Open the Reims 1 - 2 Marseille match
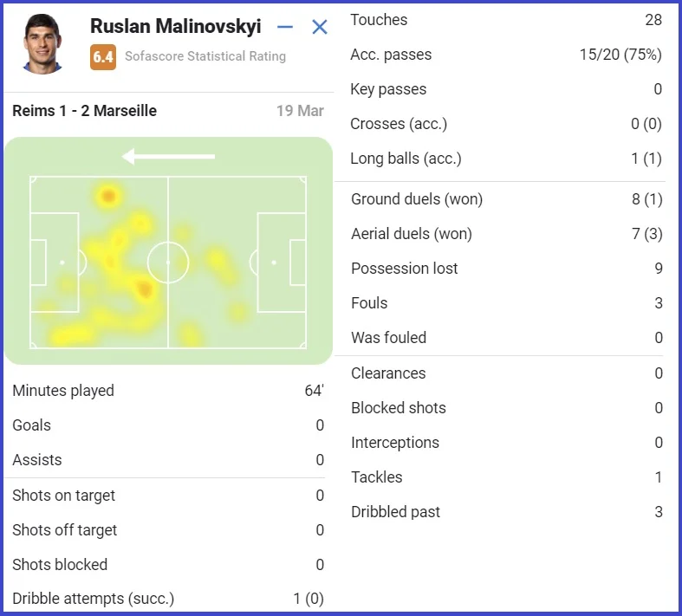 [85, 111]
